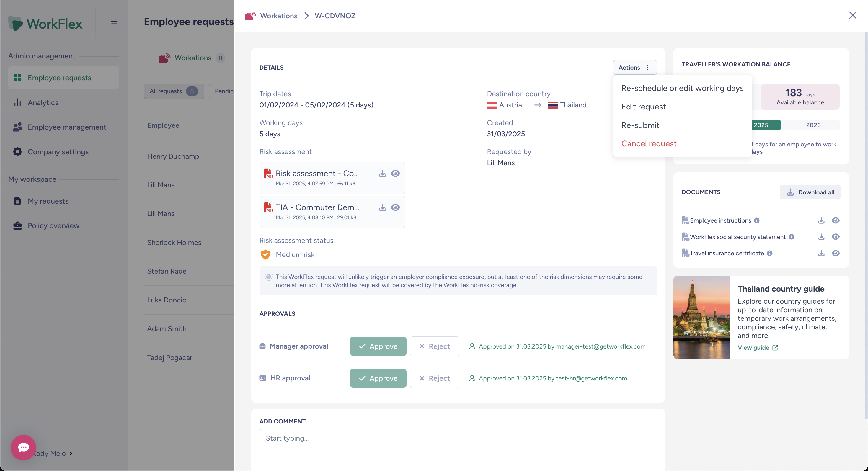Image resolution: width=868 pixels, height=471 pixels.
Task: Approve the HR approval
Action: 378,378
